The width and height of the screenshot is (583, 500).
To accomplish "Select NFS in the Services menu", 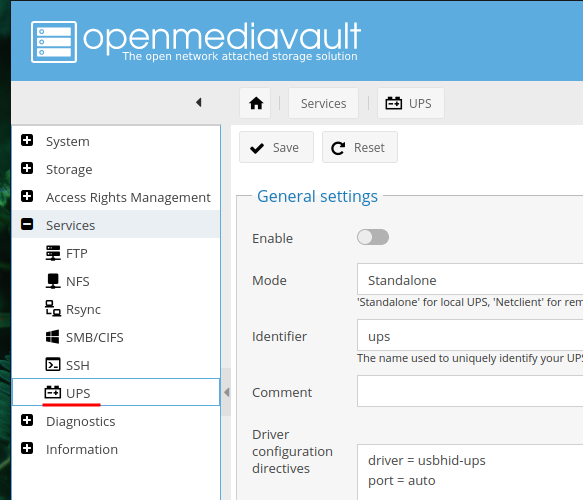I will pos(116,281).
